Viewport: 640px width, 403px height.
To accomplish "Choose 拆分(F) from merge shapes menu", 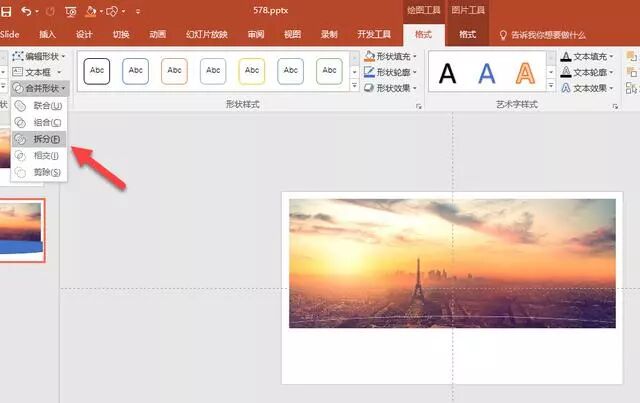I will [39, 139].
